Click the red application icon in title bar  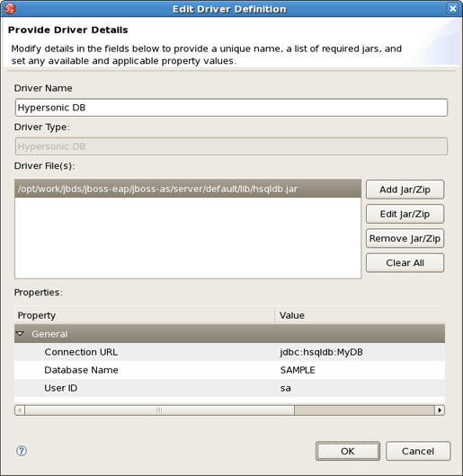coord(10,8)
